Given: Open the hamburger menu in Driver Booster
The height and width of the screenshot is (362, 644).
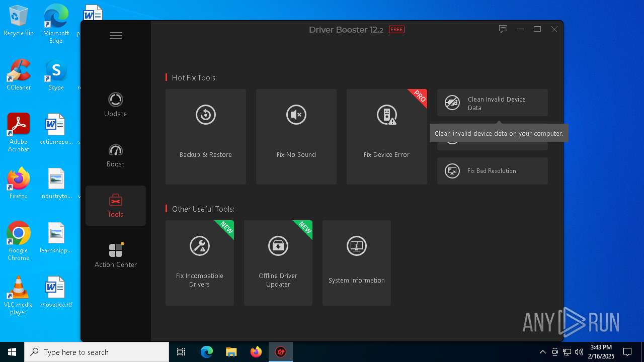Looking at the screenshot, I should (116, 36).
